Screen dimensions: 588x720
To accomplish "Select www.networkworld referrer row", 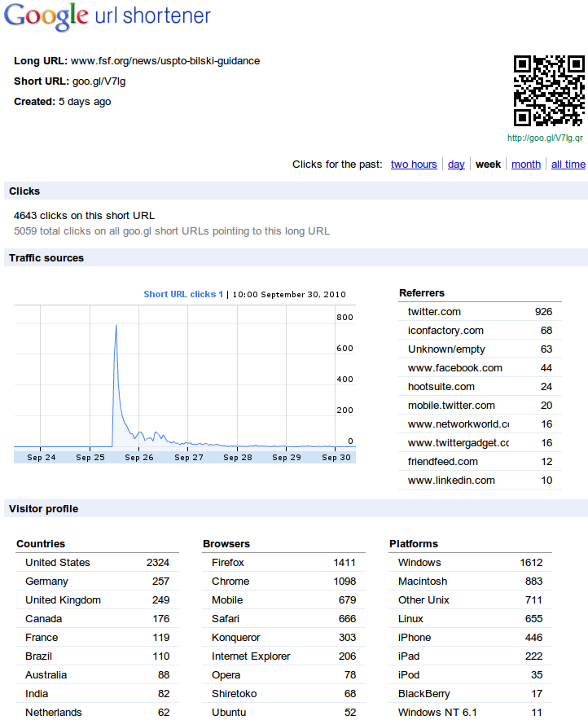I will pyautogui.click(x=480, y=424).
